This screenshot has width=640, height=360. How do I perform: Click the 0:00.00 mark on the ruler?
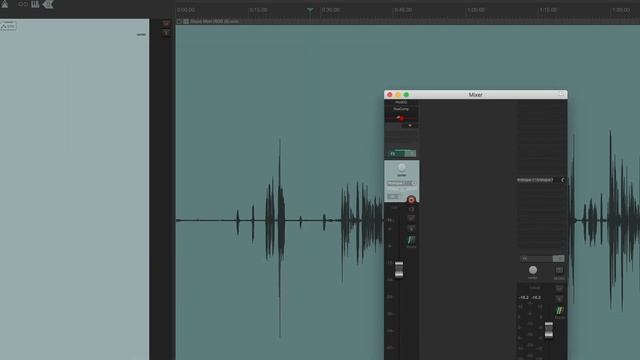point(186,10)
